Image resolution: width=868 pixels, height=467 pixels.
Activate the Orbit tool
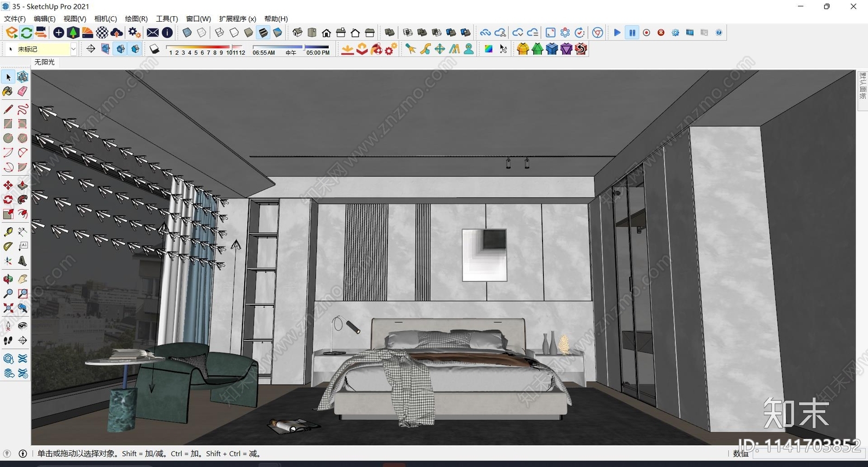(8, 279)
